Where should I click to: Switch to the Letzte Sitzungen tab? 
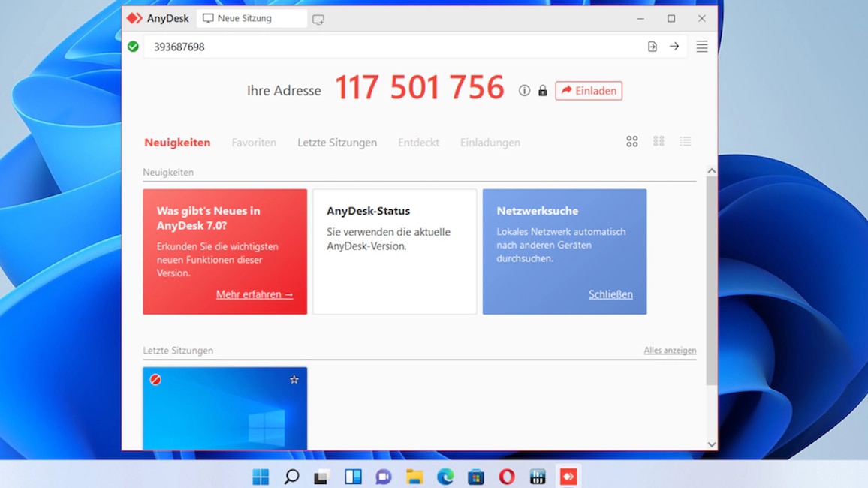coord(337,143)
